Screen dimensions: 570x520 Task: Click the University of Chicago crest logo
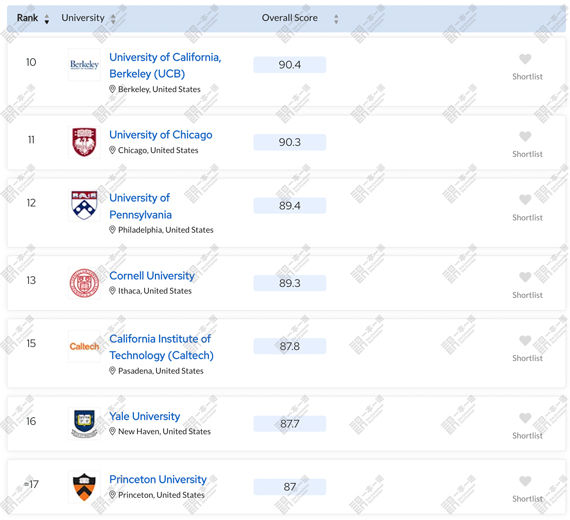pyautogui.click(x=84, y=142)
